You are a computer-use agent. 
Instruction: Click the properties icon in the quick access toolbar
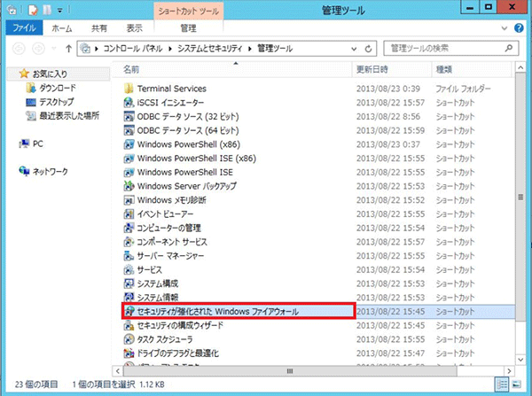(x=33, y=11)
